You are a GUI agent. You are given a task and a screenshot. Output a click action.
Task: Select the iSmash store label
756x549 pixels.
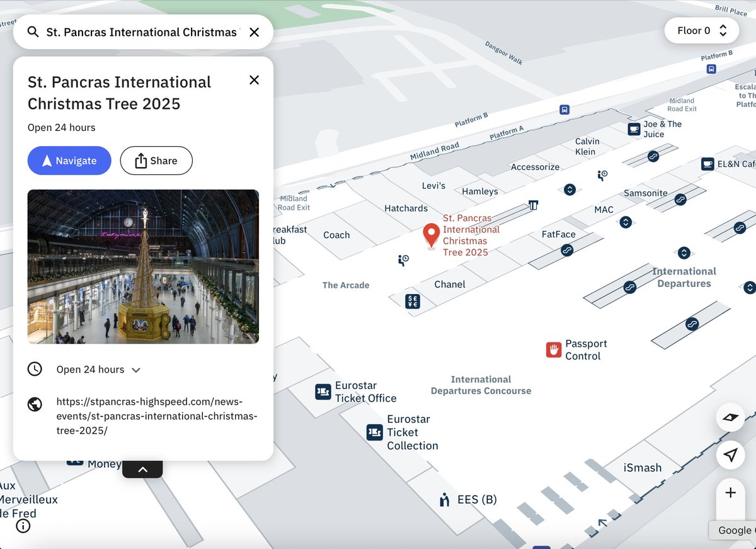point(643,468)
